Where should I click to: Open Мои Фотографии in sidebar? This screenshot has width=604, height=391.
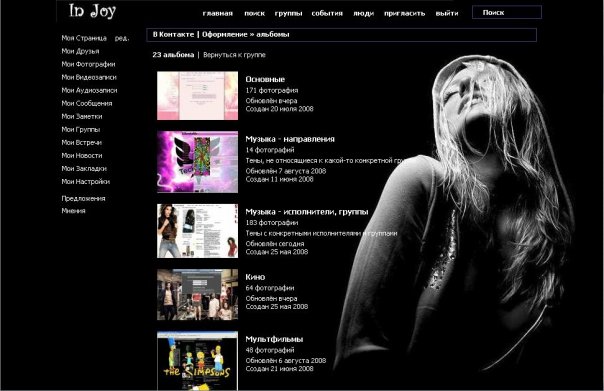click(88, 64)
